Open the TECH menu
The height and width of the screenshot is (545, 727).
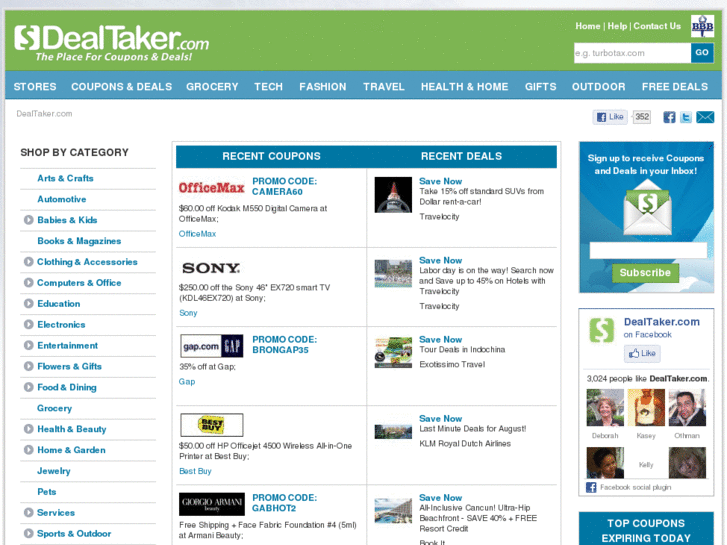pyautogui.click(x=268, y=87)
